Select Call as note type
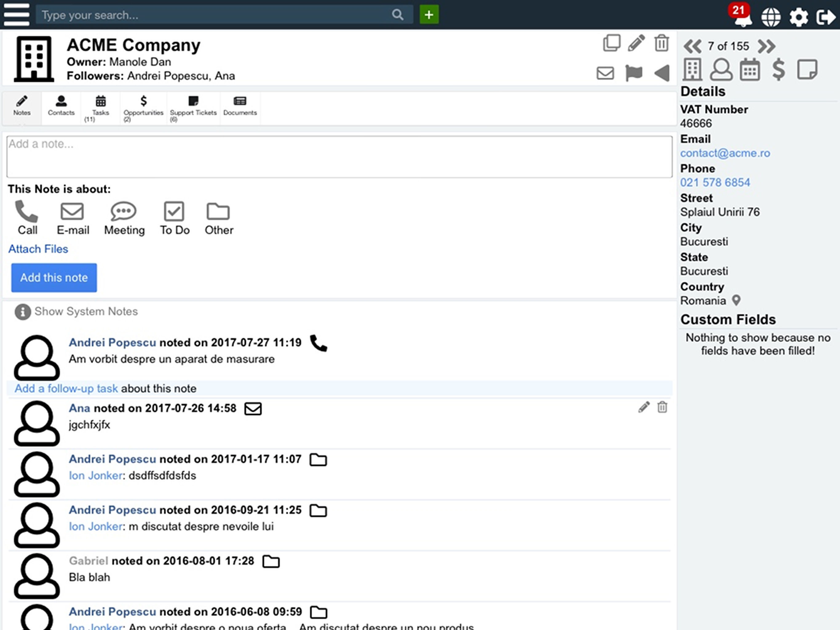This screenshot has height=630, width=840. 27,218
